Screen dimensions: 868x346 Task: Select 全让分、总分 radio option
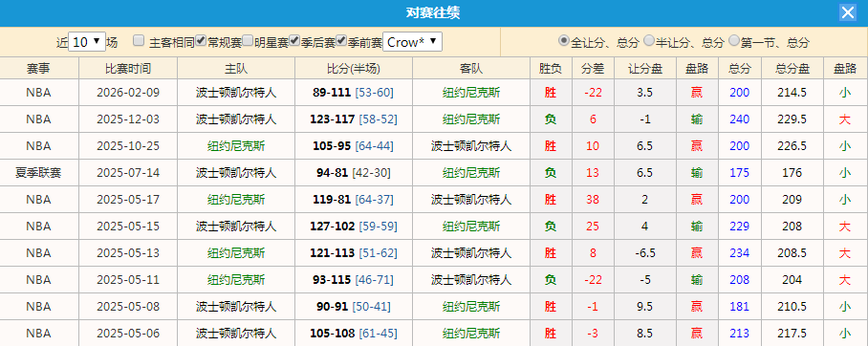click(x=564, y=40)
